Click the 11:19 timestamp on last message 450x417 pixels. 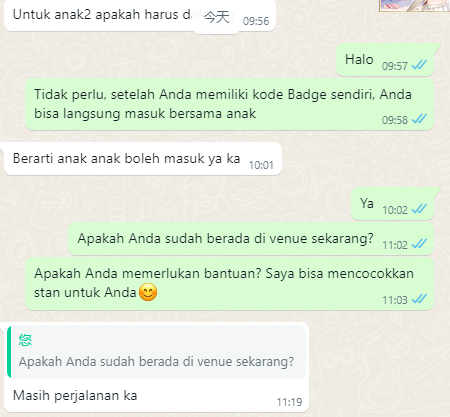point(289,402)
